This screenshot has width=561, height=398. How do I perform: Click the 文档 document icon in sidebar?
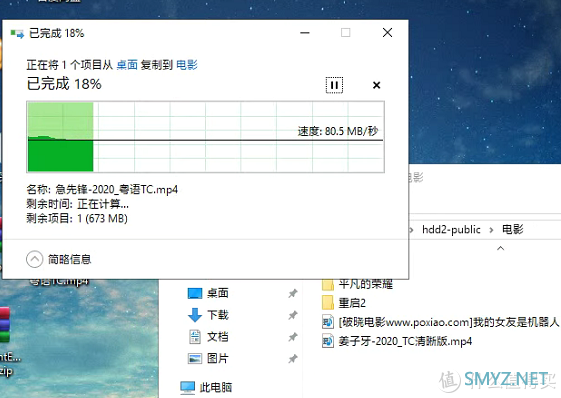pos(195,337)
